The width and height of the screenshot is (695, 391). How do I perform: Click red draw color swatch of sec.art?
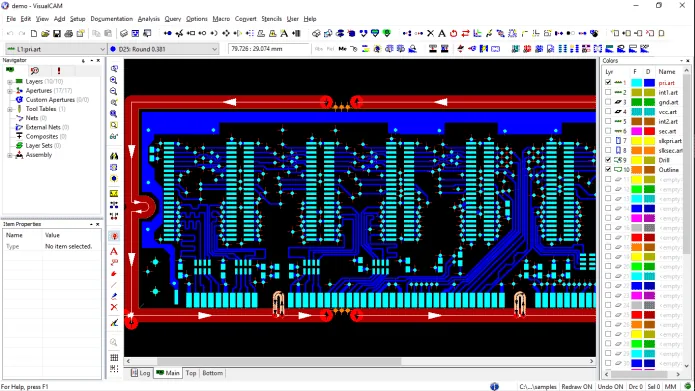coord(649,131)
